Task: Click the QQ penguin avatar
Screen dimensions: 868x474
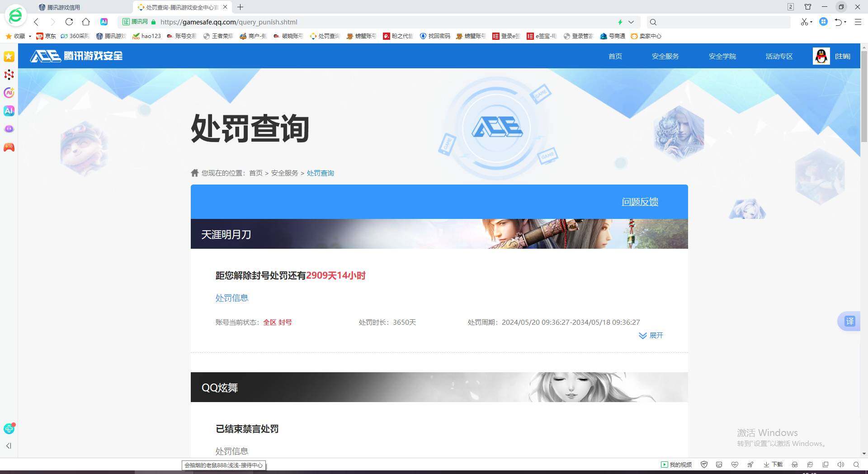Action: (821, 56)
